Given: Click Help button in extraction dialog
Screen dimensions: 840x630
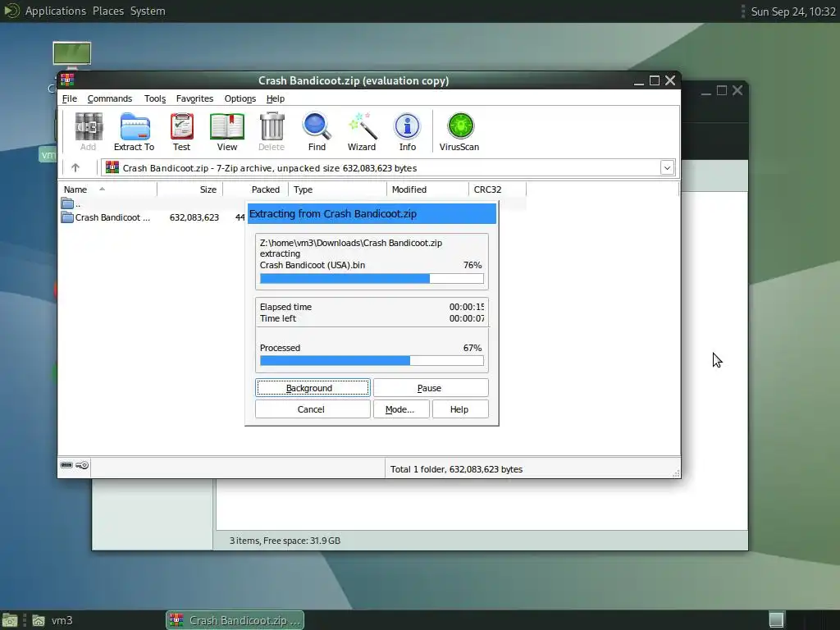Looking at the screenshot, I should (460, 409).
